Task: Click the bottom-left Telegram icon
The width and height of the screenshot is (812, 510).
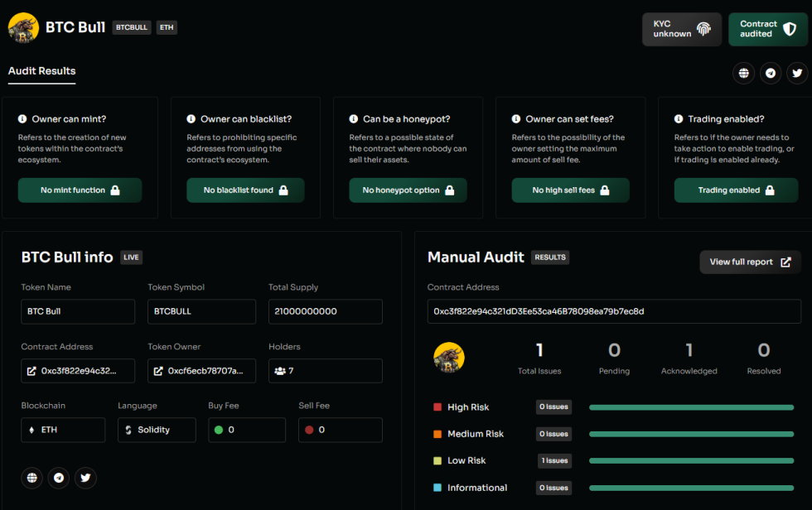Action: [59, 477]
